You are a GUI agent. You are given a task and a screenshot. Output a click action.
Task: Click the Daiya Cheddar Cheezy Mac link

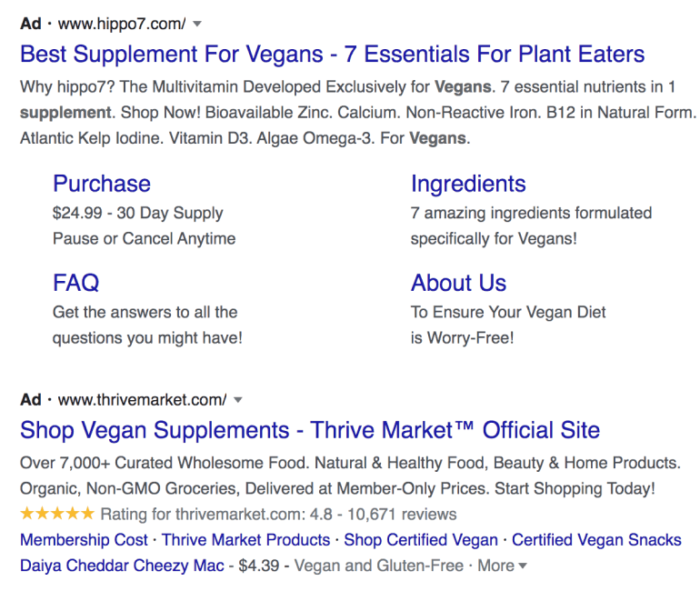[x=122, y=566]
